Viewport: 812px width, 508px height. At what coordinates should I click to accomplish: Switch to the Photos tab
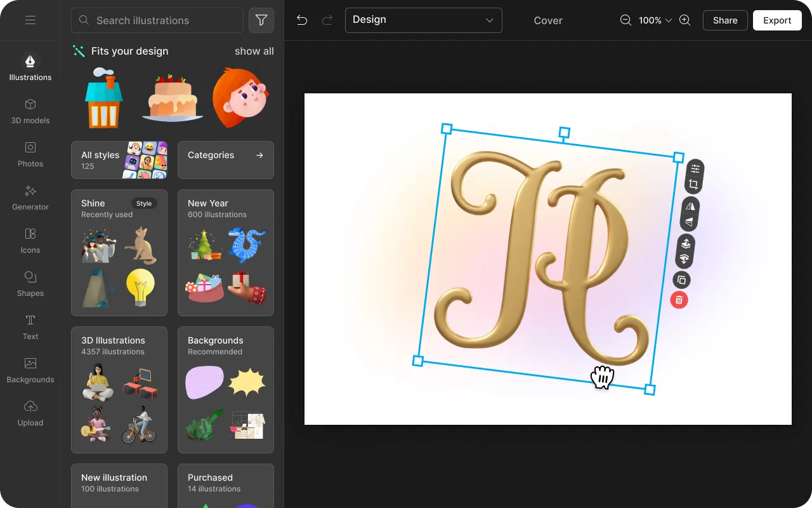[x=30, y=154]
